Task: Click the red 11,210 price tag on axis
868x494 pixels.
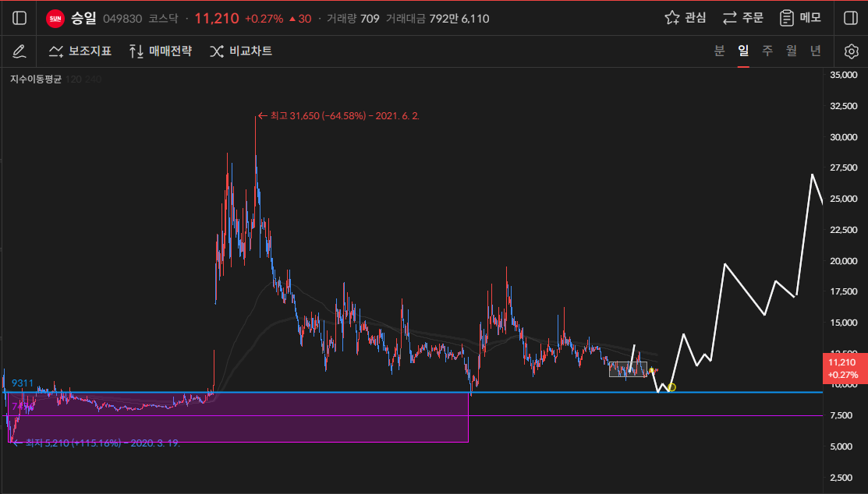Action: 845,369
